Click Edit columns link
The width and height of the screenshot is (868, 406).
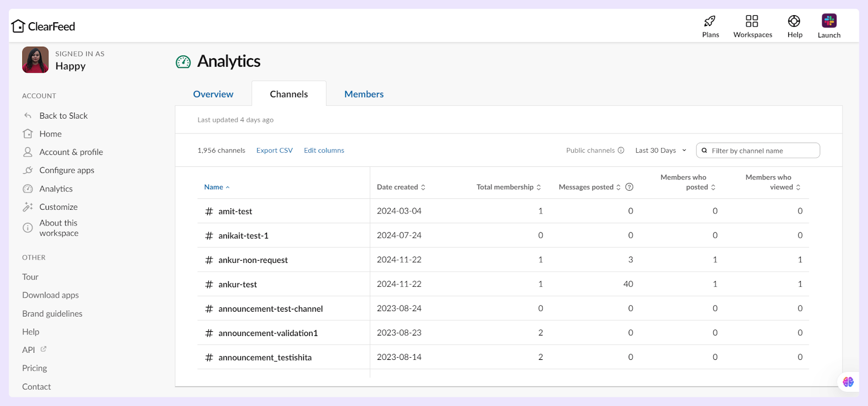point(324,150)
